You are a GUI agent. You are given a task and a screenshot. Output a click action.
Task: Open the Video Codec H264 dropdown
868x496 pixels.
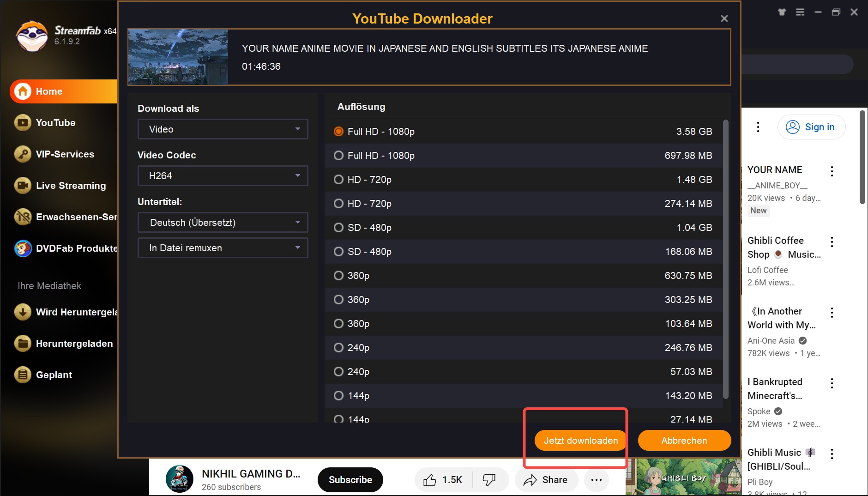223,176
